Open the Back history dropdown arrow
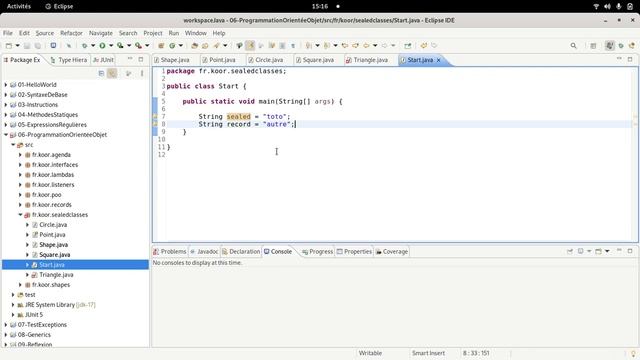640x360 pixels. (375, 46)
